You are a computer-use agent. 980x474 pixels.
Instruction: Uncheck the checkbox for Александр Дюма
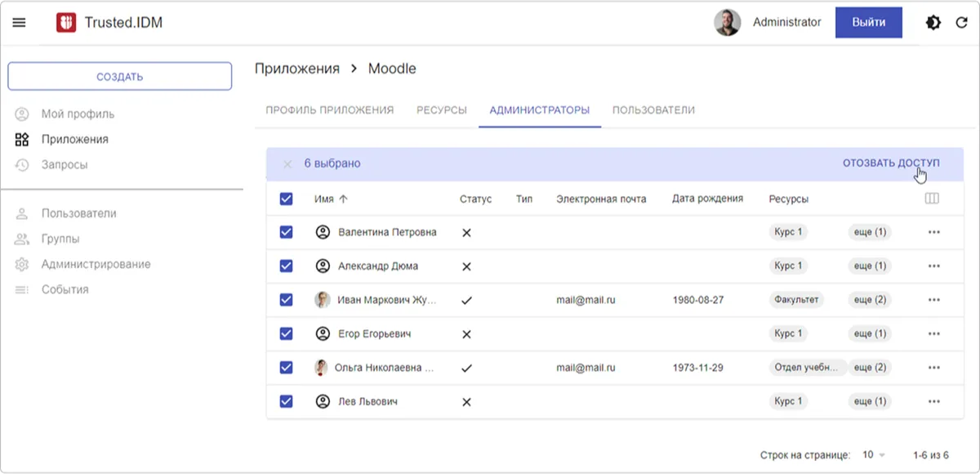coord(287,266)
